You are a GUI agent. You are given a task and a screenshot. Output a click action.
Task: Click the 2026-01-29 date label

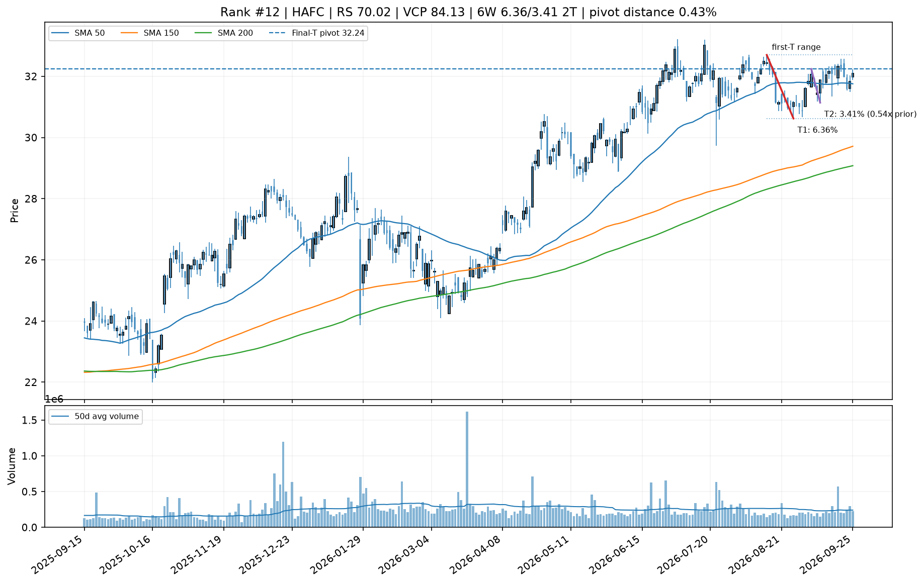338,554
